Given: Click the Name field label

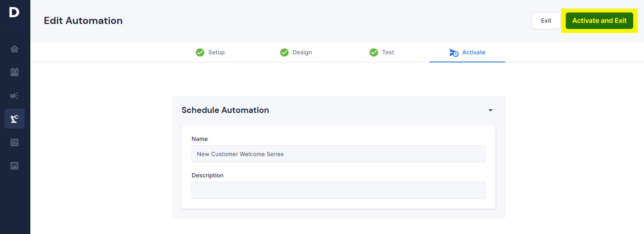Looking at the screenshot, I should (200, 139).
